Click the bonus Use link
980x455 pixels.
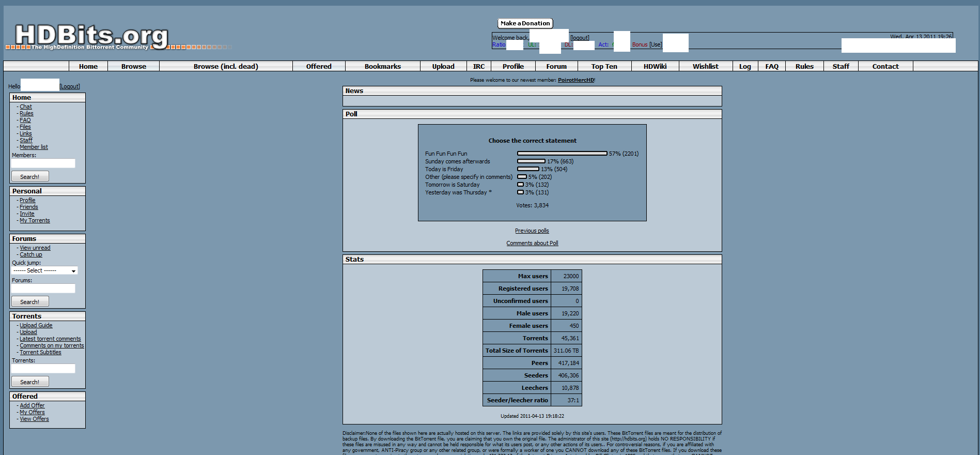pyautogui.click(x=656, y=44)
